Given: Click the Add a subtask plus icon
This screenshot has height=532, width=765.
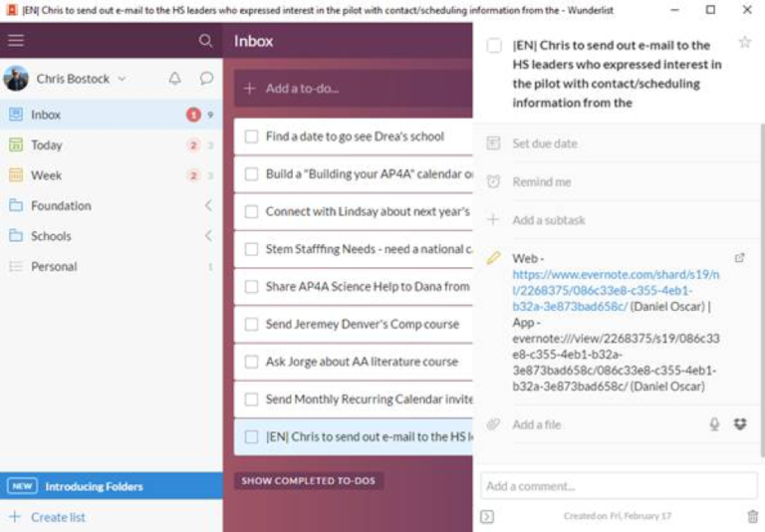Looking at the screenshot, I should (493, 219).
